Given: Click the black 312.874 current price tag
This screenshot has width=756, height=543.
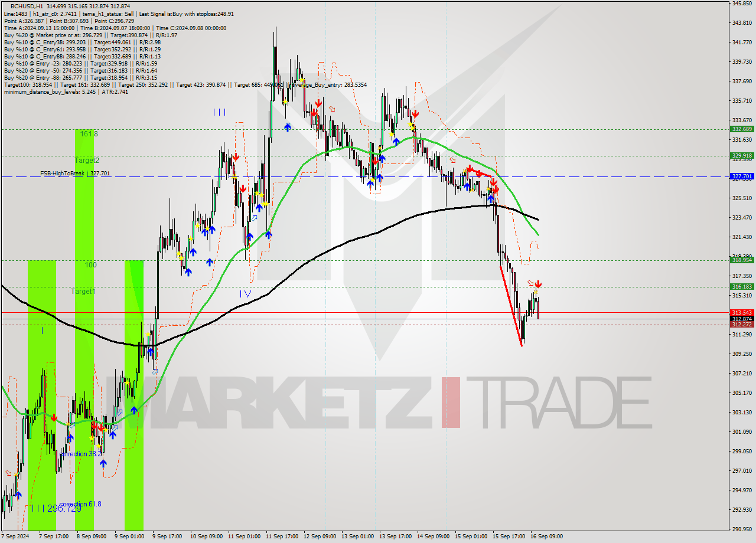Looking at the screenshot, I should tap(742, 319).
